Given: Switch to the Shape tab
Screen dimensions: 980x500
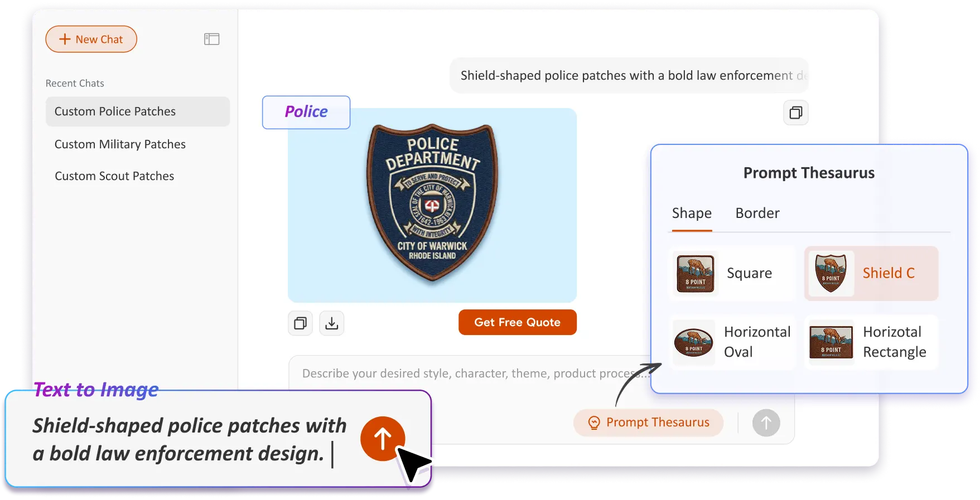Looking at the screenshot, I should tap(692, 213).
